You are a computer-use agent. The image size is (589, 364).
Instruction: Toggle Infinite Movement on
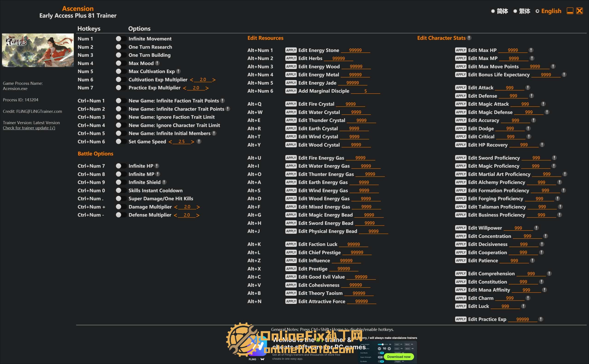point(121,39)
